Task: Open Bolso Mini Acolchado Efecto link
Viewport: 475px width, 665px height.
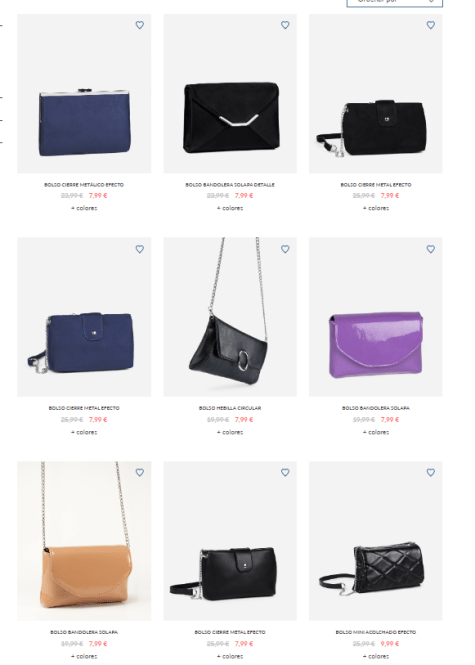Action: 376,632
